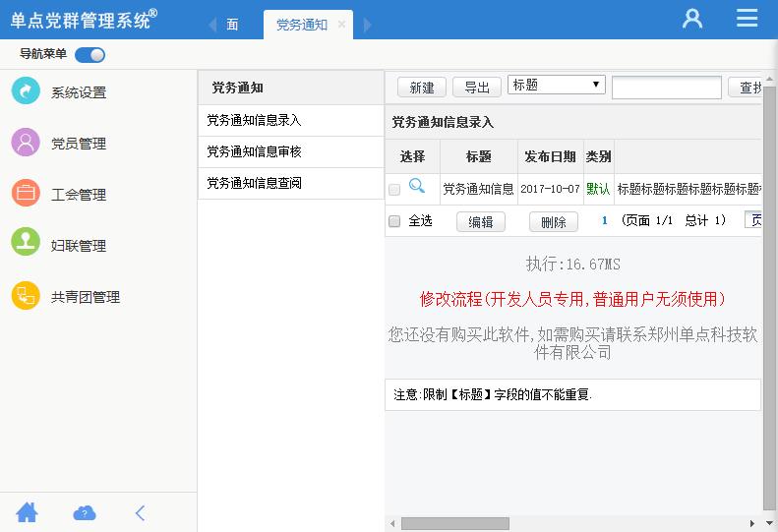Click the 导出 button
778x532 pixels.
pyautogui.click(x=477, y=88)
